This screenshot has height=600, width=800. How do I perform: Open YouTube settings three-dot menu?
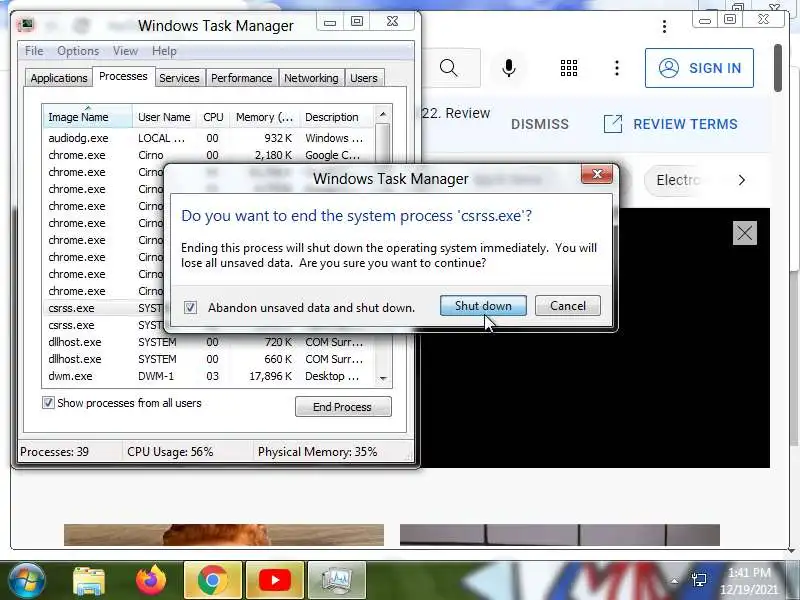617,68
